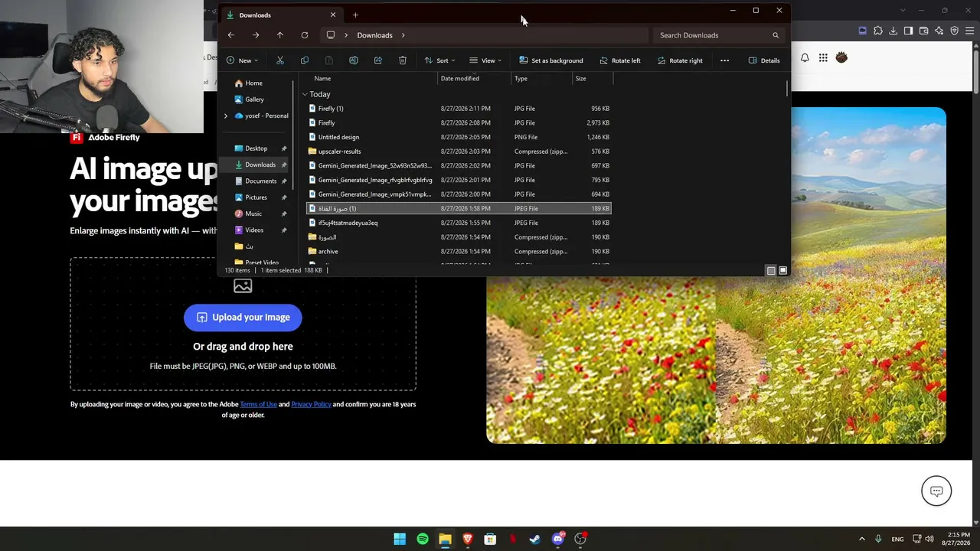Open Brave browser from the taskbar
The height and width of the screenshot is (551, 980).
tap(467, 539)
